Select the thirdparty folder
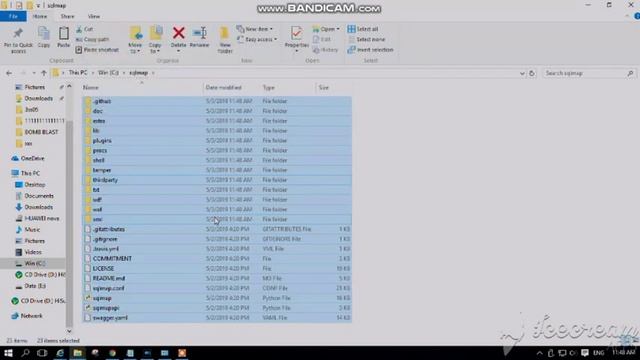Viewport: 640px width, 360px height. click(x=217, y=180)
